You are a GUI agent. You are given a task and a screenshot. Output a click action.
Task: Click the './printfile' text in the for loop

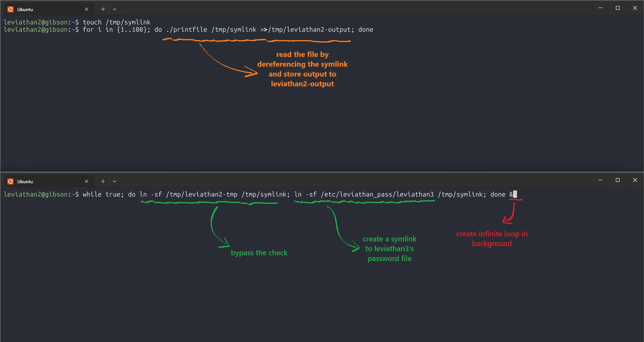tap(186, 30)
